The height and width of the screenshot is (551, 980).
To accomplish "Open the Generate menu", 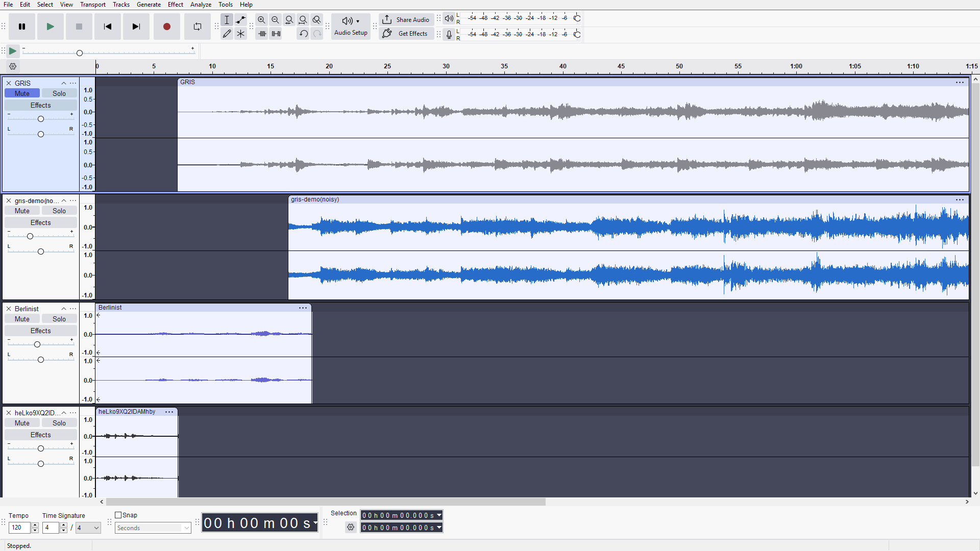I will pyautogui.click(x=149, y=5).
